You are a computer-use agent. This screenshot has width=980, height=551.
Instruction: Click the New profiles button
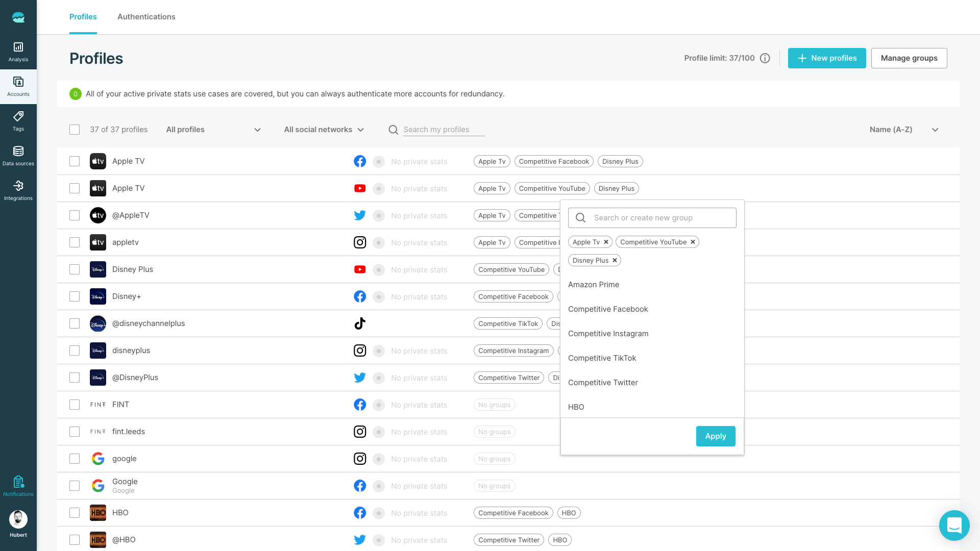point(827,58)
